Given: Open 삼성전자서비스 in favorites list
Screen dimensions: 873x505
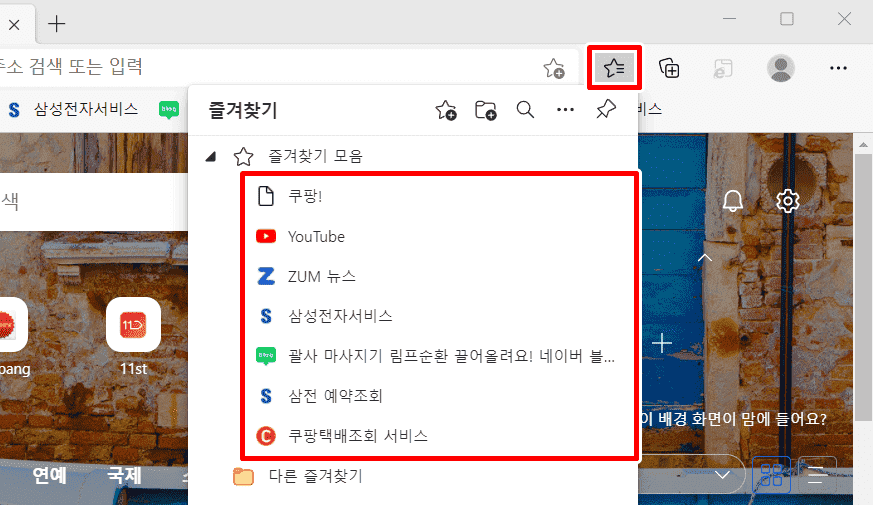Looking at the screenshot, I should pyautogui.click(x=440, y=316).
